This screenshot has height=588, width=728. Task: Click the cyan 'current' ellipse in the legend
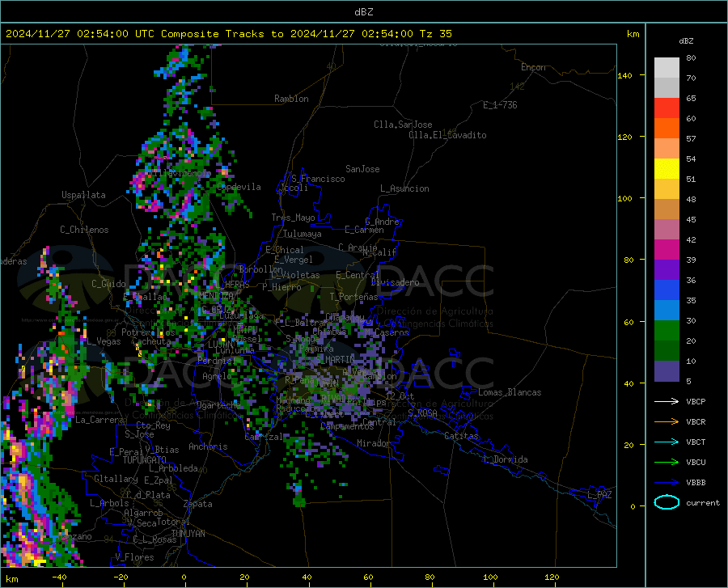(x=667, y=502)
